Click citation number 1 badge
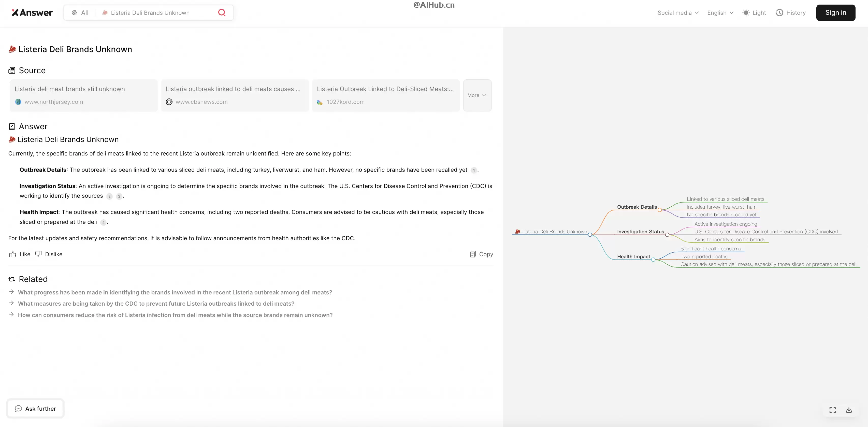The width and height of the screenshot is (868, 427). (473, 170)
